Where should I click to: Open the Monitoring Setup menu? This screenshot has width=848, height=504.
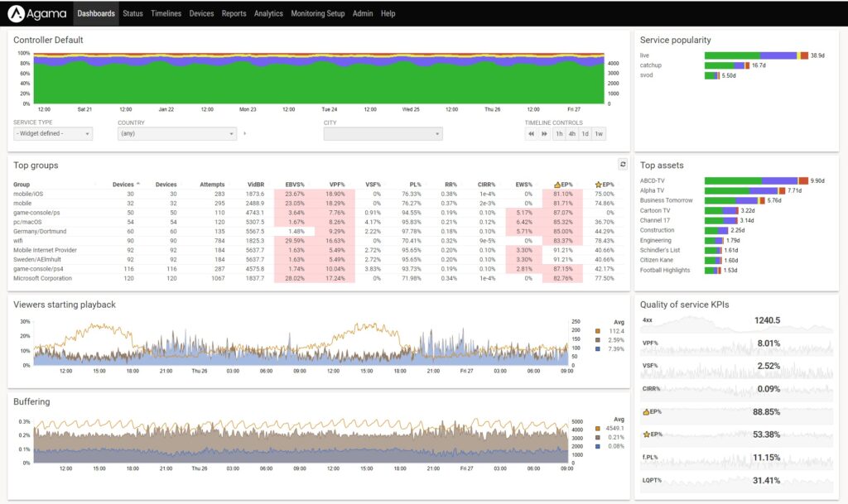318,13
